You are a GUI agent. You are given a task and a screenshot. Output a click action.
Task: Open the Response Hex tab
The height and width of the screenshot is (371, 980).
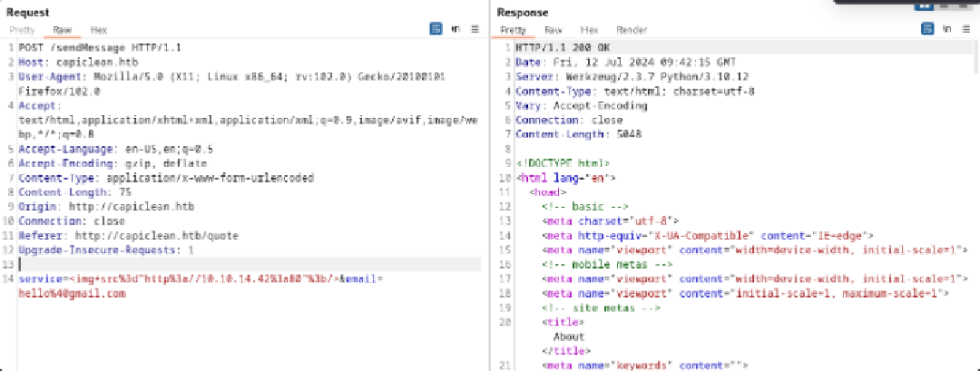589,30
